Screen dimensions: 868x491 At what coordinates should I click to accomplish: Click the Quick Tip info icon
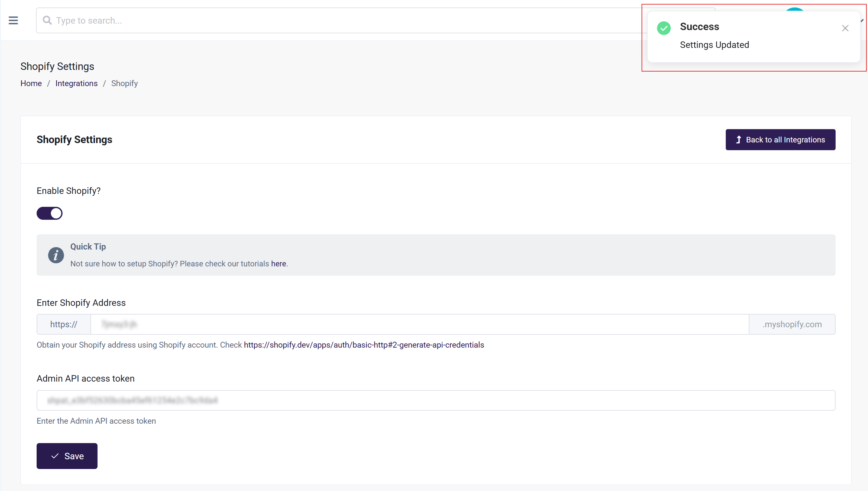point(56,255)
